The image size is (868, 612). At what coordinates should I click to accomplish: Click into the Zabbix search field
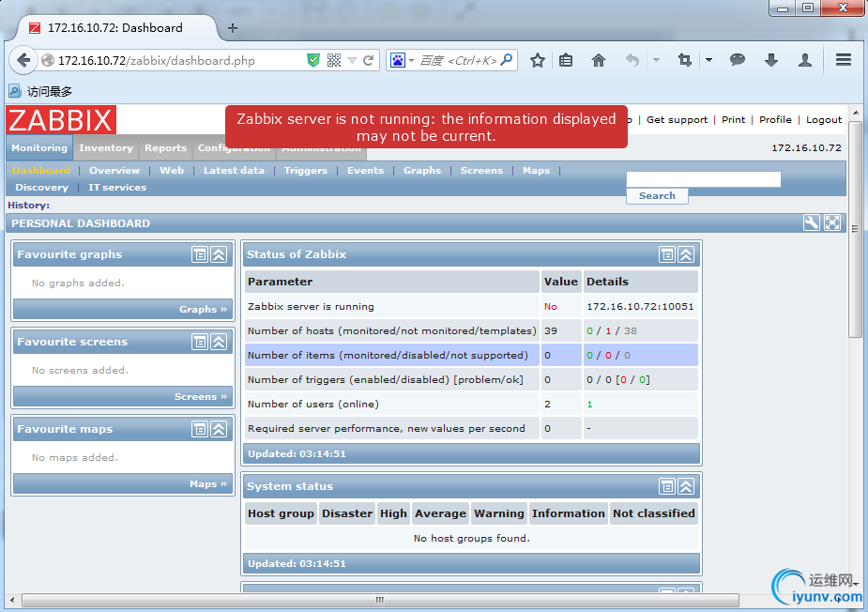point(704,179)
